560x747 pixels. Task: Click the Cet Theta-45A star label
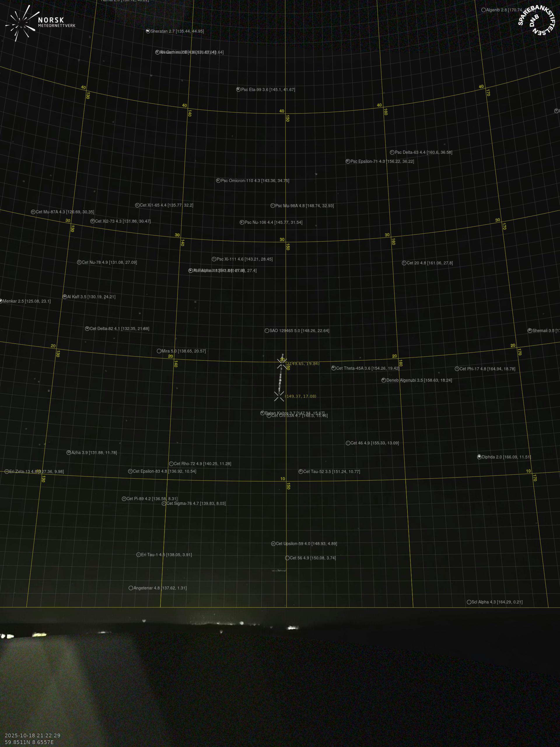tap(367, 368)
